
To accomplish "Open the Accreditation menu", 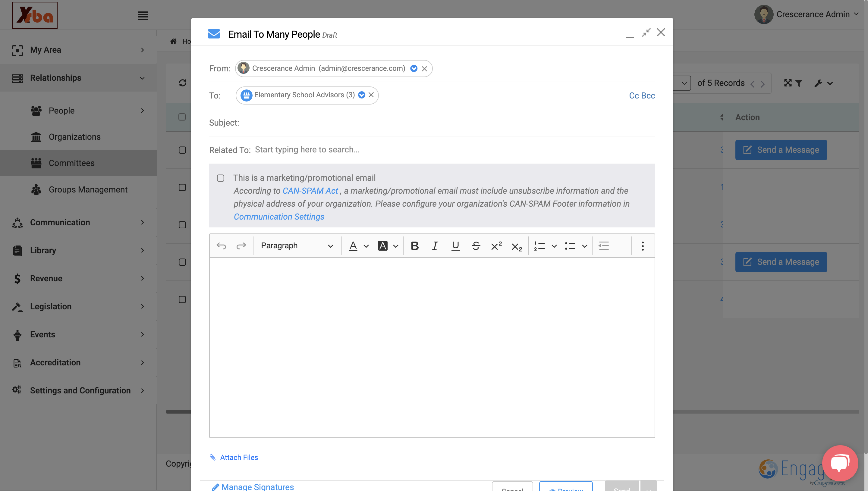I will click(78, 362).
